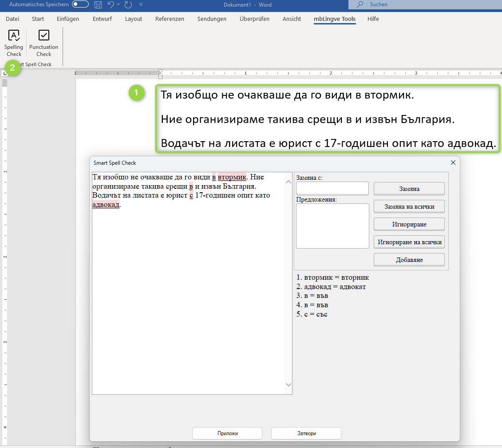Select the misspelled word втормик in the dialog
502x448 pixels.
pyautogui.click(x=232, y=177)
